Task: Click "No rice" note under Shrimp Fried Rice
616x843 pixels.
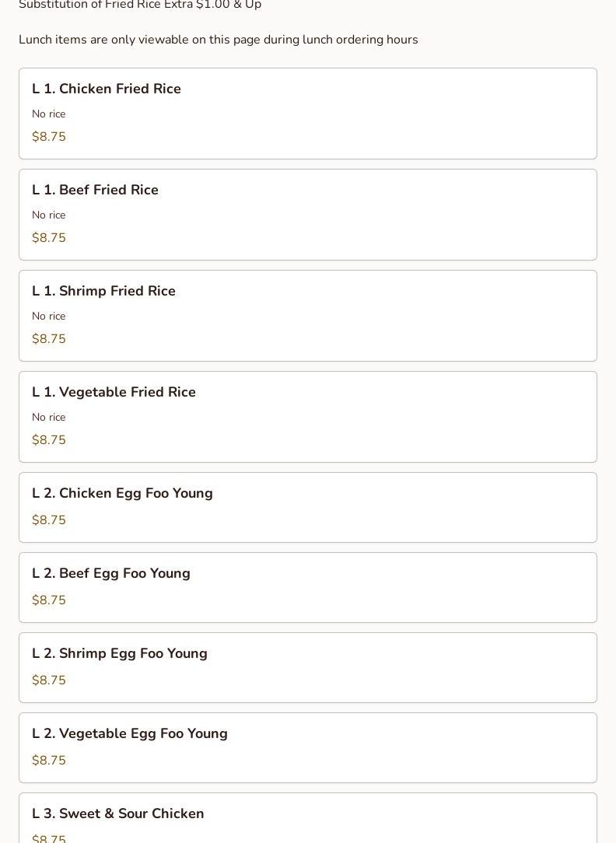Action: (x=48, y=317)
